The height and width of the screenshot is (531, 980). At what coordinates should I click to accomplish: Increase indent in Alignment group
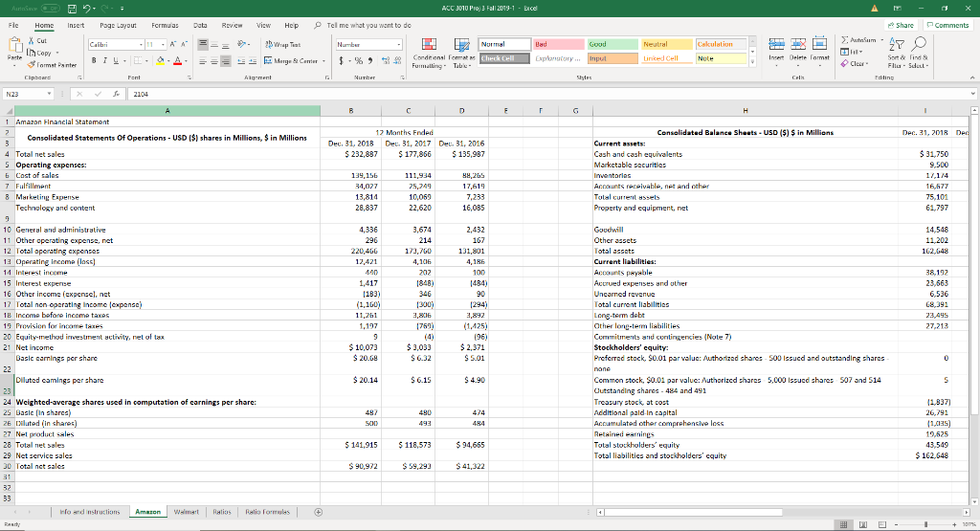point(253,61)
